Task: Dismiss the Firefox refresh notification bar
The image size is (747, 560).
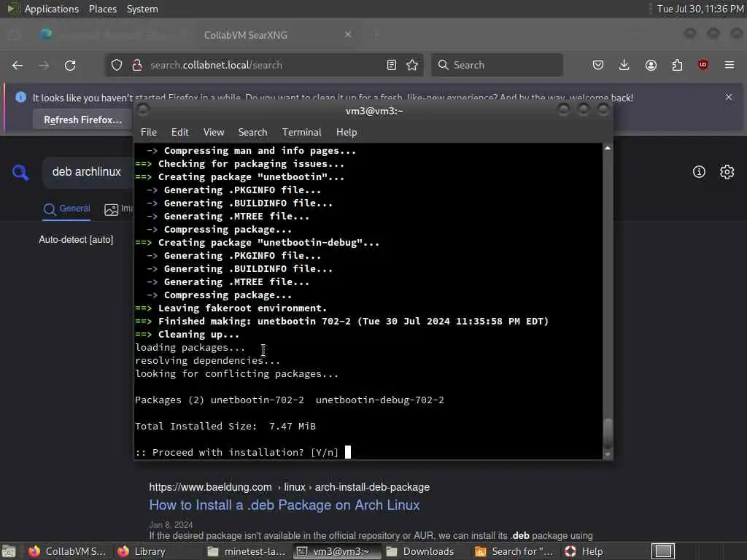Action: tap(729, 97)
